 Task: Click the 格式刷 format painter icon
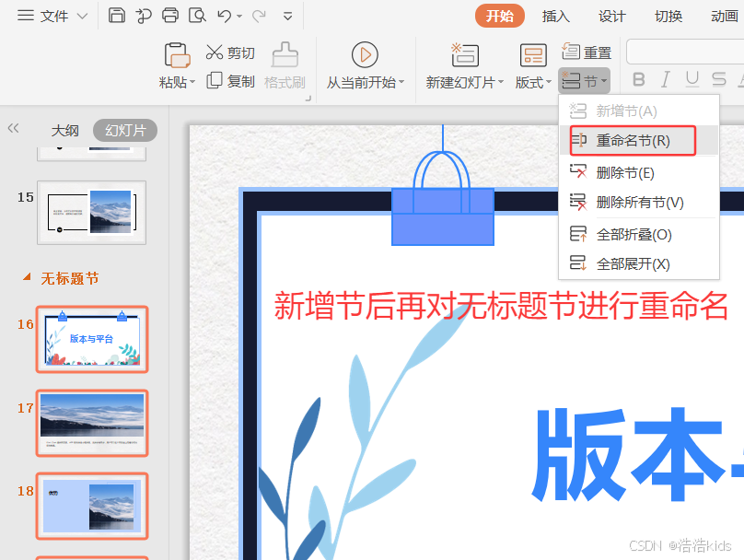pyautogui.click(x=285, y=55)
